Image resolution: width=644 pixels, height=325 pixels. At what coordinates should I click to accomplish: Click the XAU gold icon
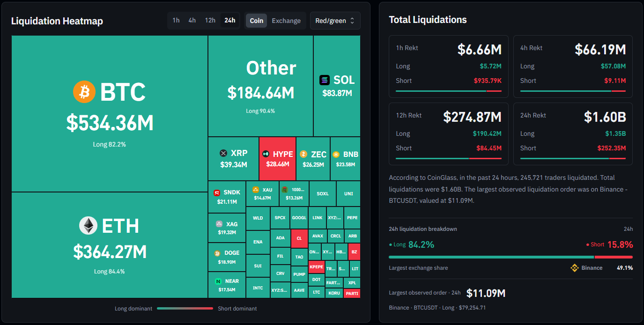tap(256, 190)
